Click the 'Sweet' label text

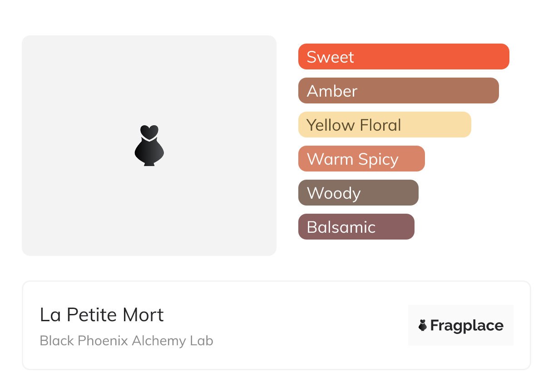coord(330,57)
